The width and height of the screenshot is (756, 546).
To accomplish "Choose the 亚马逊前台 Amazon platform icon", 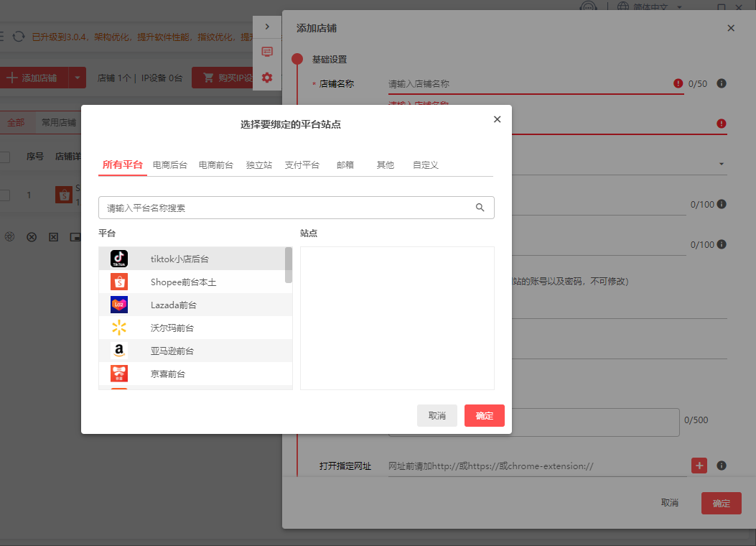I will 119,351.
